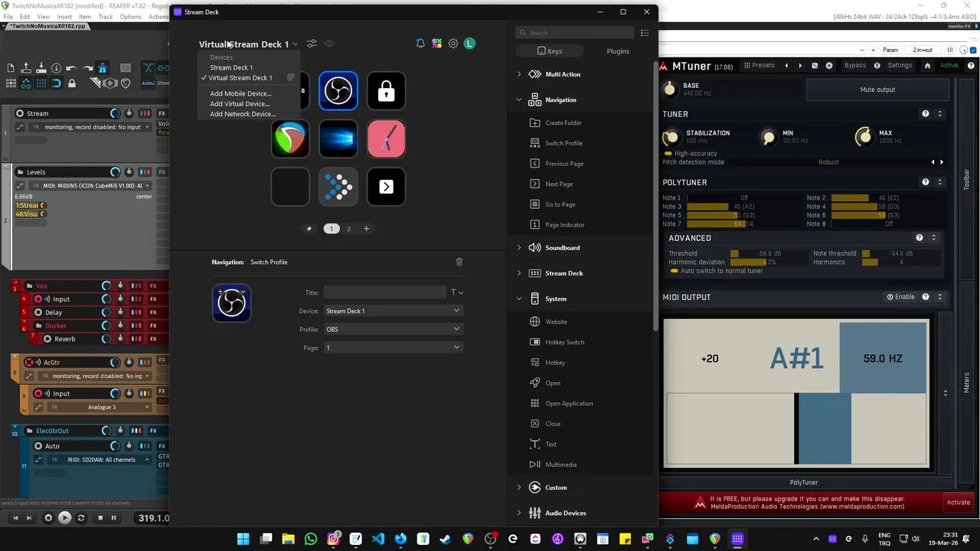Viewport: 980px width, 551px height.
Task: Load previous MTuner preset arrow
Action: coord(786,66)
